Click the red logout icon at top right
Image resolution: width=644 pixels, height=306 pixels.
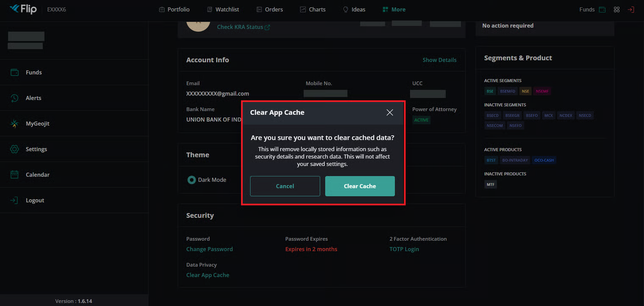(631, 9)
